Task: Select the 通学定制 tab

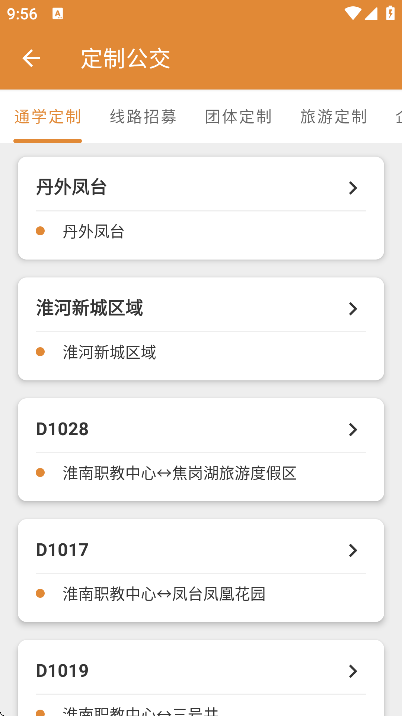Action: tap(48, 117)
